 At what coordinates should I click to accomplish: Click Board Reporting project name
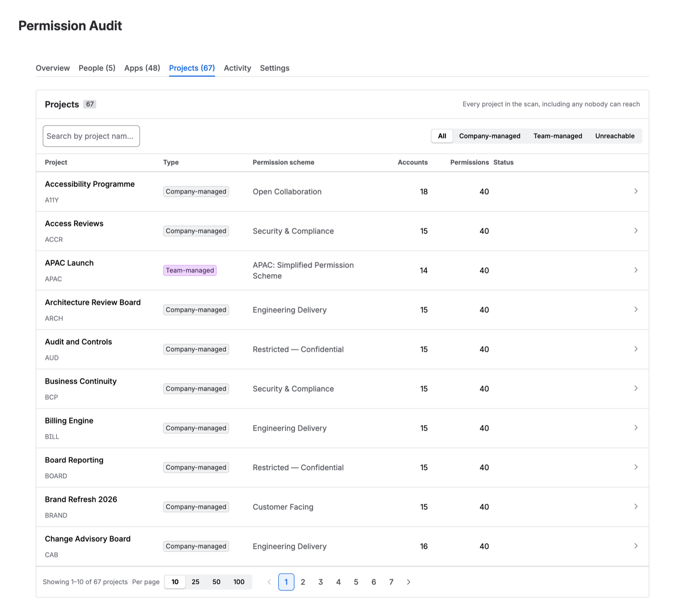74,460
